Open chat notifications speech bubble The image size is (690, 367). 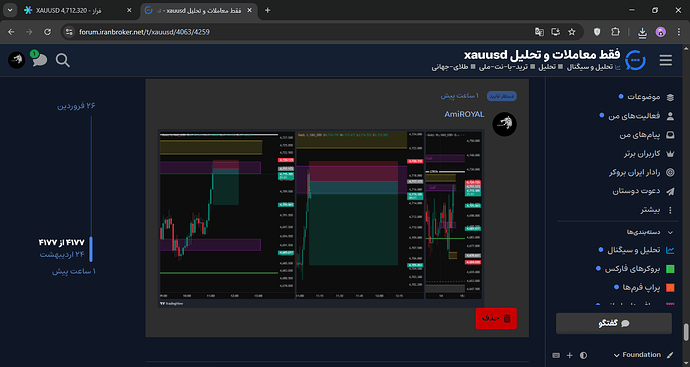(x=39, y=59)
